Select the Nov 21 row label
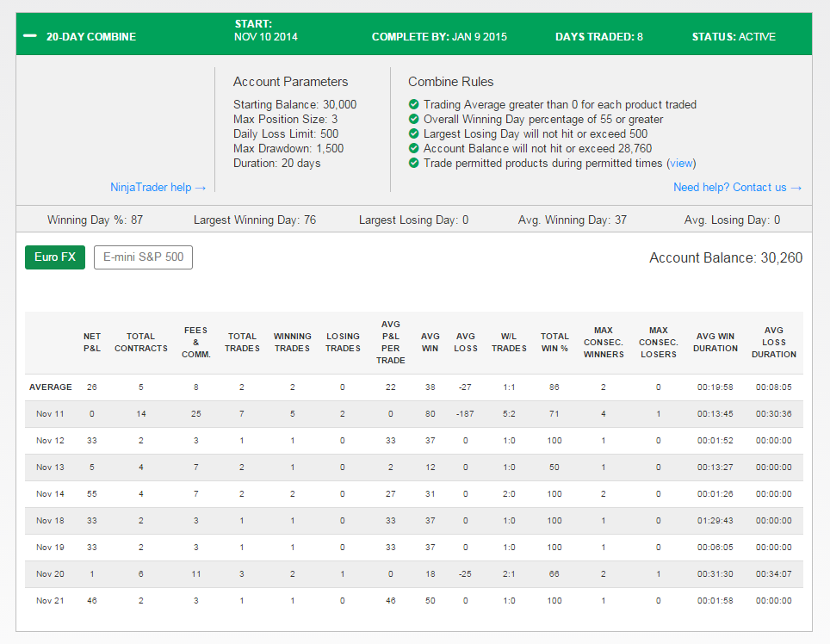The width and height of the screenshot is (830, 644). point(50,601)
